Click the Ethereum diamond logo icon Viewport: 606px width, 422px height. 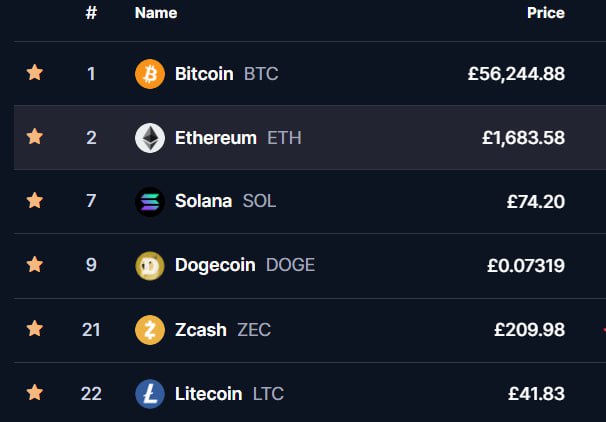(149, 138)
